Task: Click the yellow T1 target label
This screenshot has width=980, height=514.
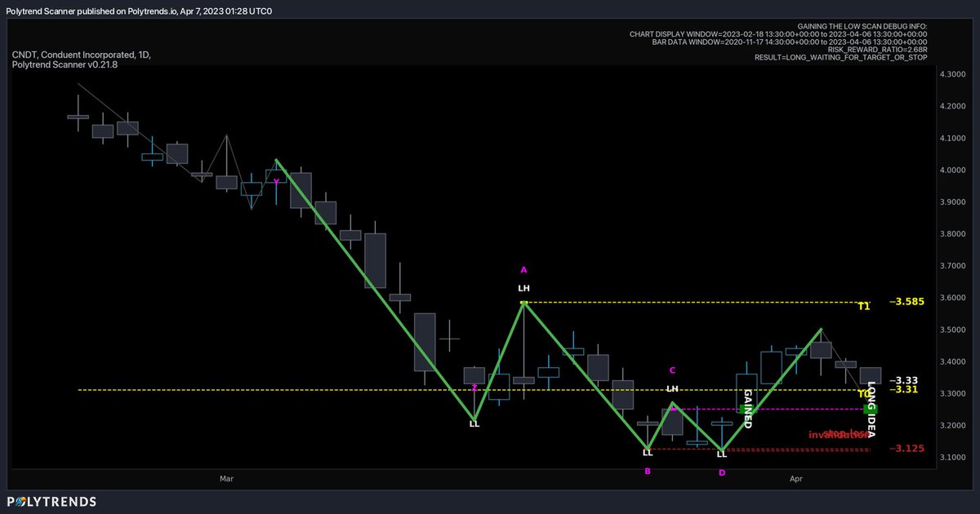Action: [x=864, y=307]
